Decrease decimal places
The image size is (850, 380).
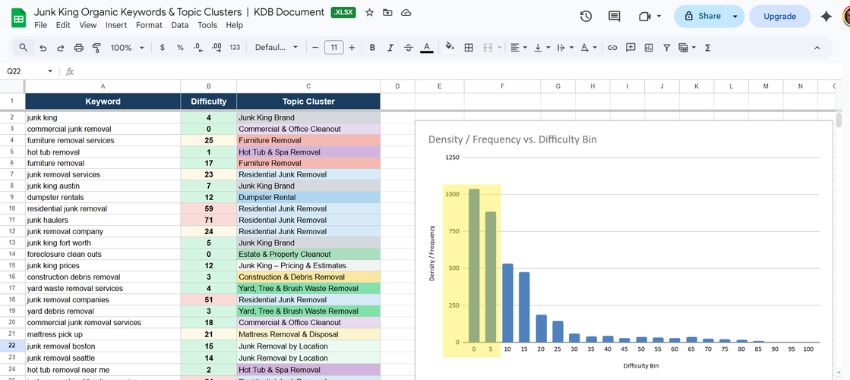pyautogui.click(x=198, y=48)
